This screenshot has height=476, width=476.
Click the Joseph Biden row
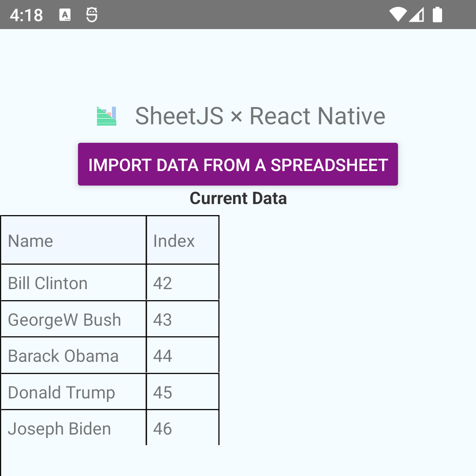(73, 428)
